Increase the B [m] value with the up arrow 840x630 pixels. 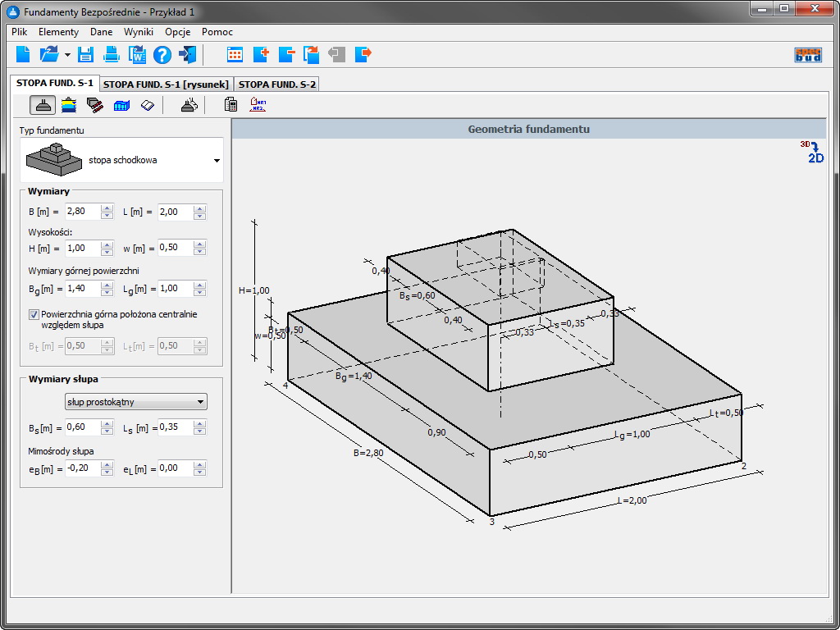point(107,208)
